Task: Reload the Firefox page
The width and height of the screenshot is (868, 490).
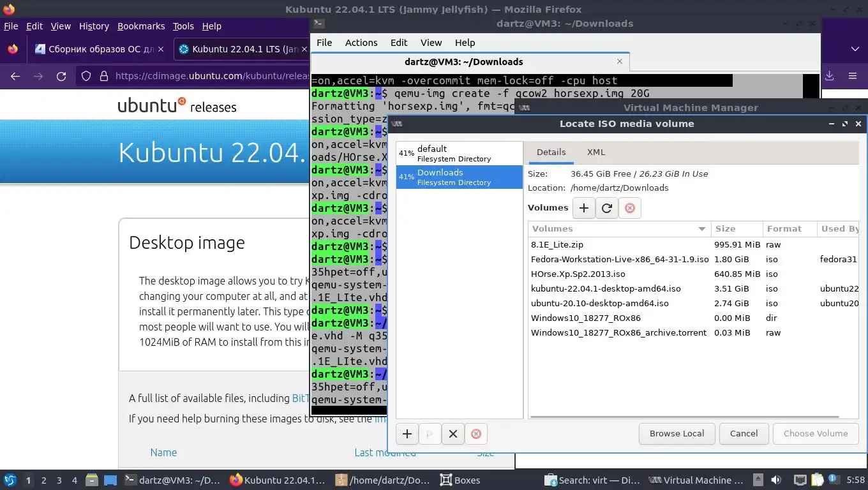Action: coord(61,76)
